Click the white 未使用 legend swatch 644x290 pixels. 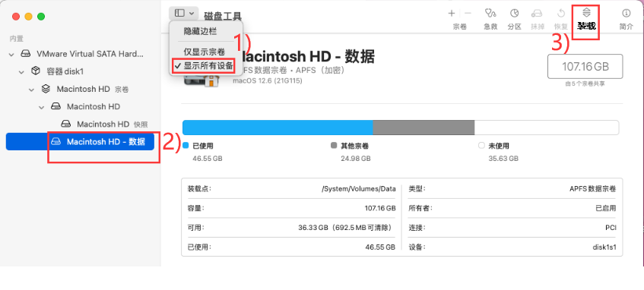click(x=481, y=145)
